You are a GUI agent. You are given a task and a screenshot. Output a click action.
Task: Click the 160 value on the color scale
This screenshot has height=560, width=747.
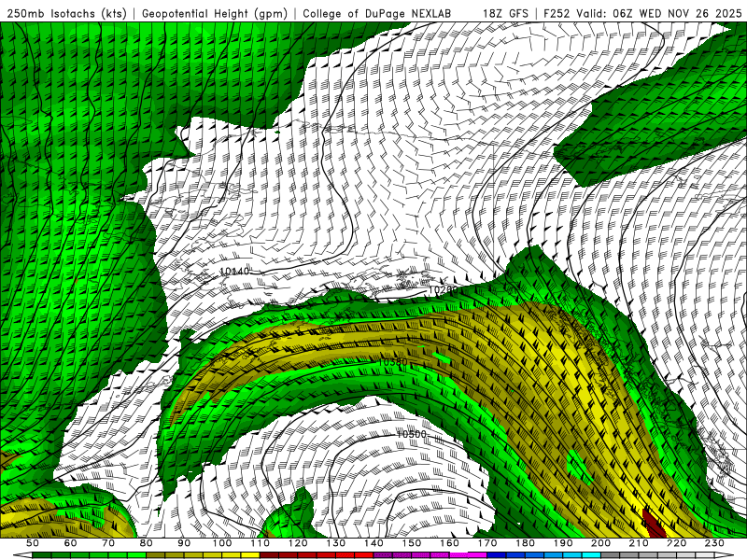coord(449,543)
